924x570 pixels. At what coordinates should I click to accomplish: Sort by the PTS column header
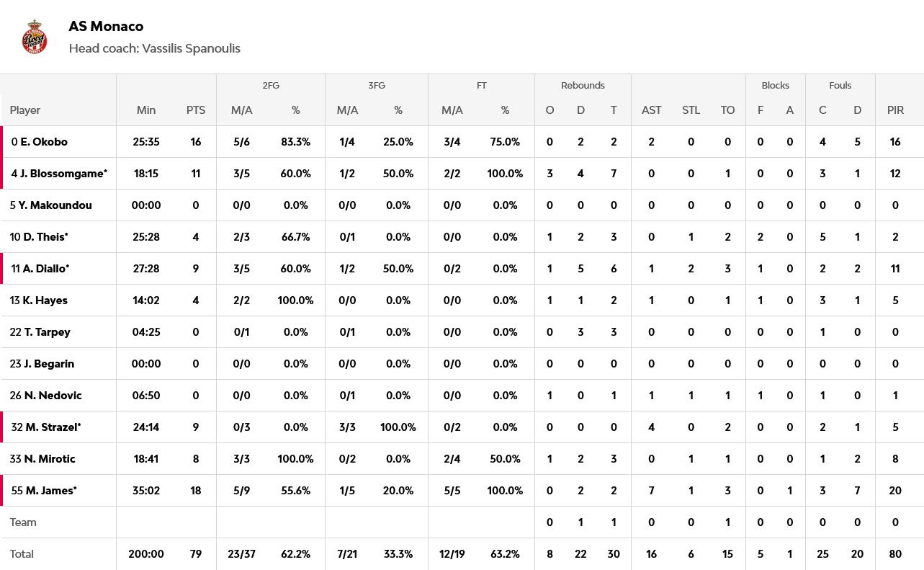point(196,110)
